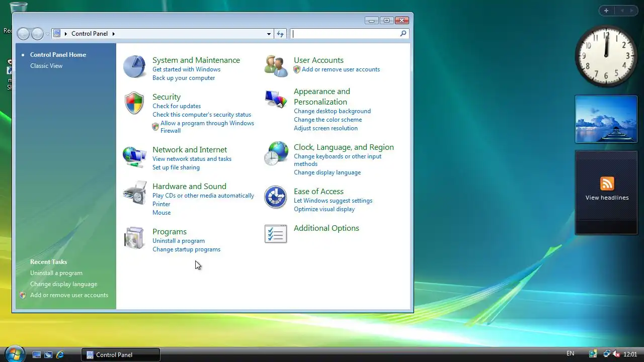Open Get started with Windows
Image resolution: width=644 pixels, height=362 pixels.
pos(186,69)
